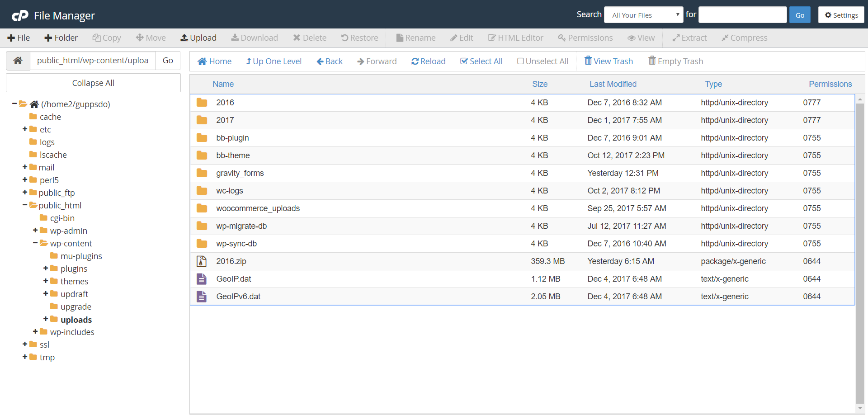Click the woocommerce_uploads folder icon
The width and height of the screenshot is (868, 415).
click(202, 208)
